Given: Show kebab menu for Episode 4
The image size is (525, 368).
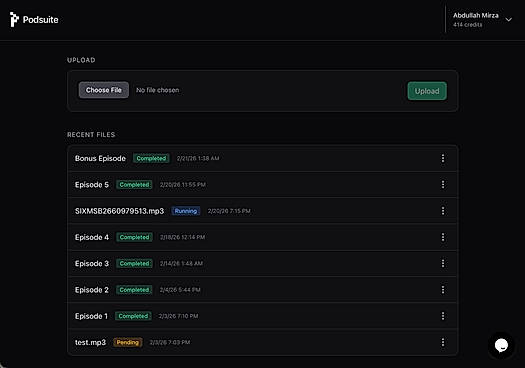Looking at the screenshot, I should [x=443, y=237].
